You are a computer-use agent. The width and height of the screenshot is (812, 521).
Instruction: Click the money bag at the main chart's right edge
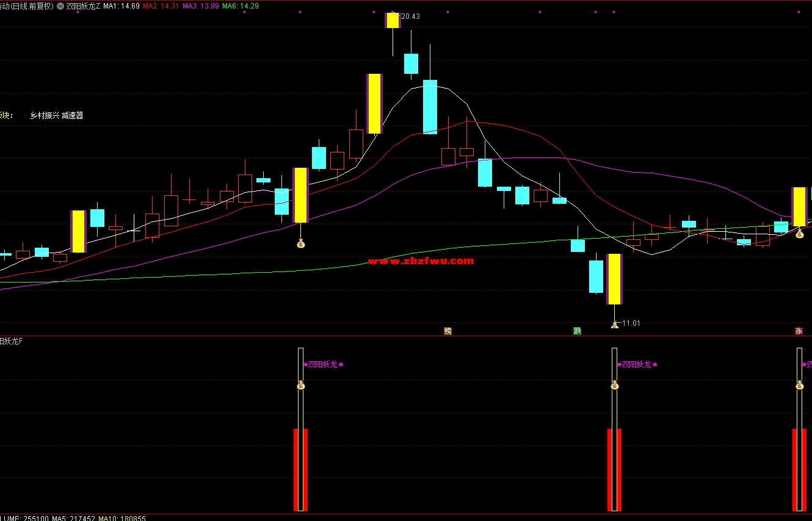click(x=800, y=234)
